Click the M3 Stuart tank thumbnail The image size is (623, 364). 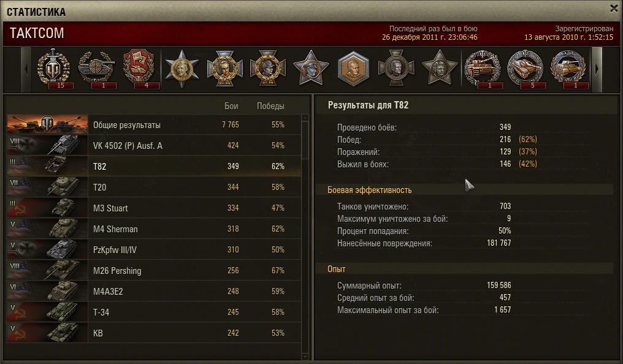click(x=47, y=208)
